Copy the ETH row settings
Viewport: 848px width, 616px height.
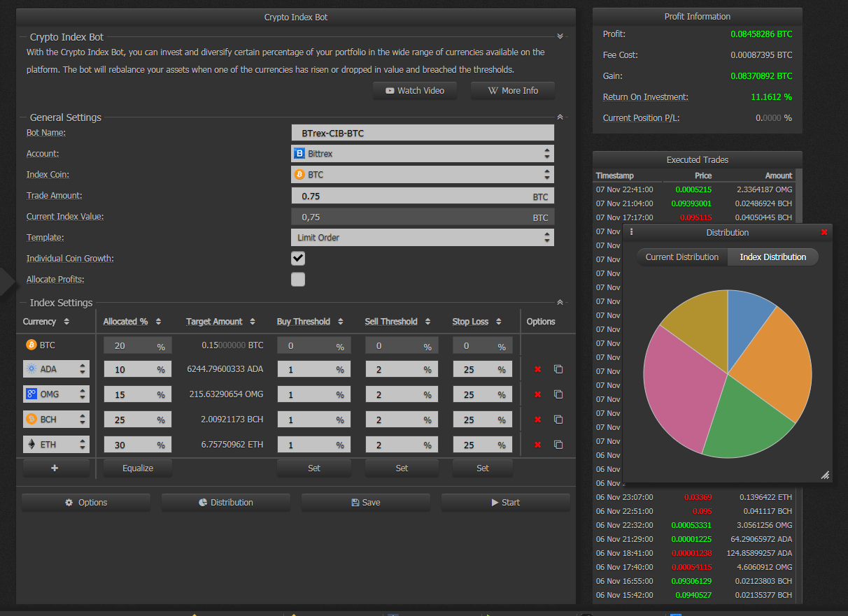point(558,445)
